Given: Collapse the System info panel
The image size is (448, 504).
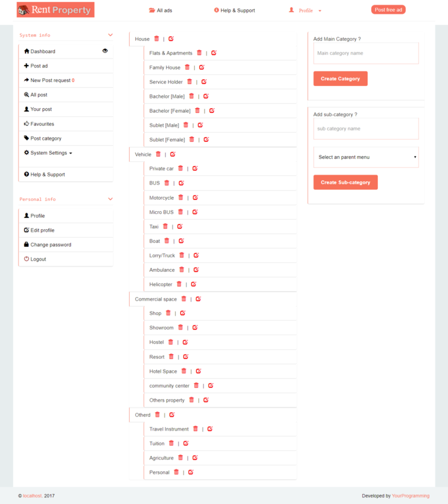Looking at the screenshot, I should pyautogui.click(x=110, y=35).
